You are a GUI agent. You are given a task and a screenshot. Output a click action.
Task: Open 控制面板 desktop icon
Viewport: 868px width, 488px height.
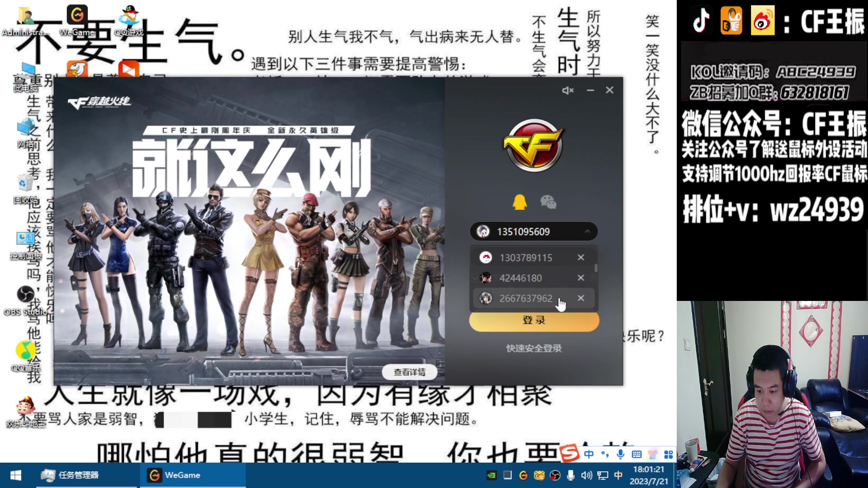click(26, 245)
